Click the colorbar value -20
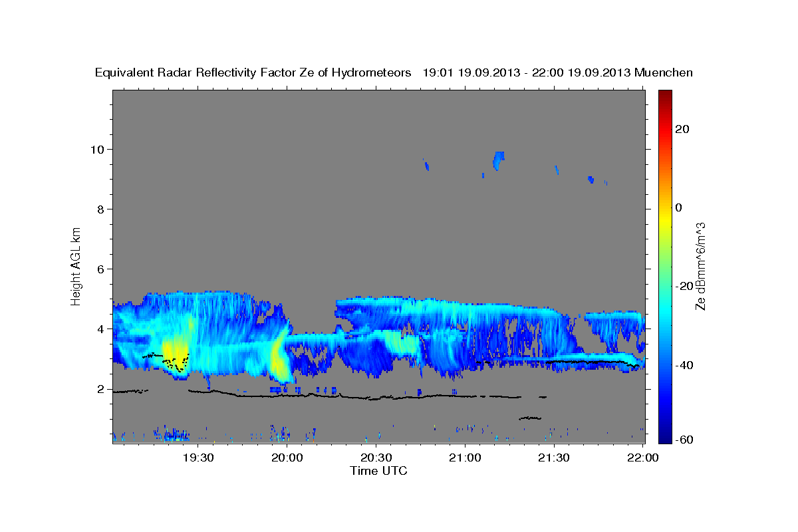This screenshot has height=532, width=798. (x=684, y=286)
